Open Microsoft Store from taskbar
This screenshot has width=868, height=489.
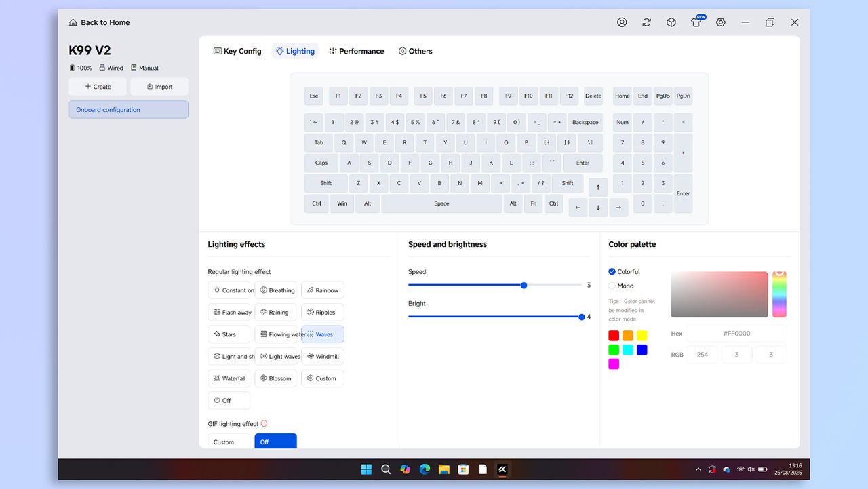(x=463, y=469)
